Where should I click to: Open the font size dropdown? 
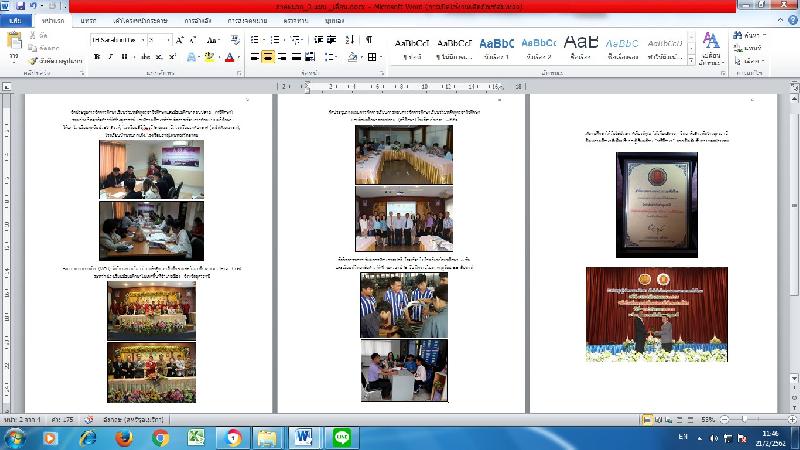168,40
